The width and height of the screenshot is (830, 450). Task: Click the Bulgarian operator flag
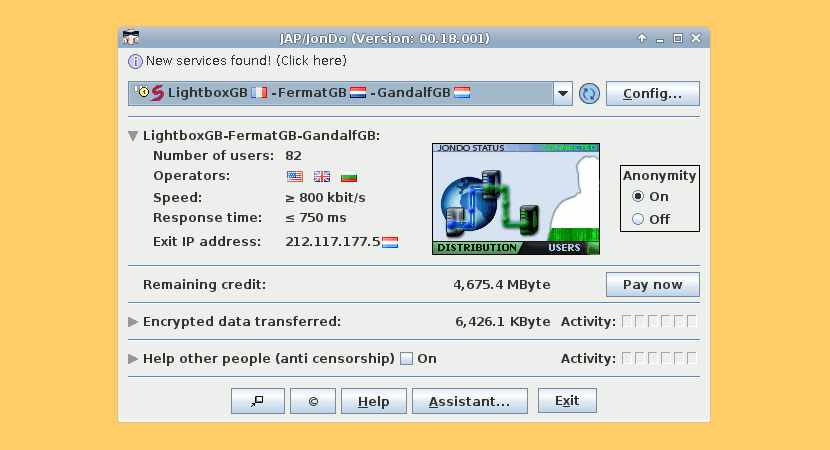pyautogui.click(x=349, y=177)
